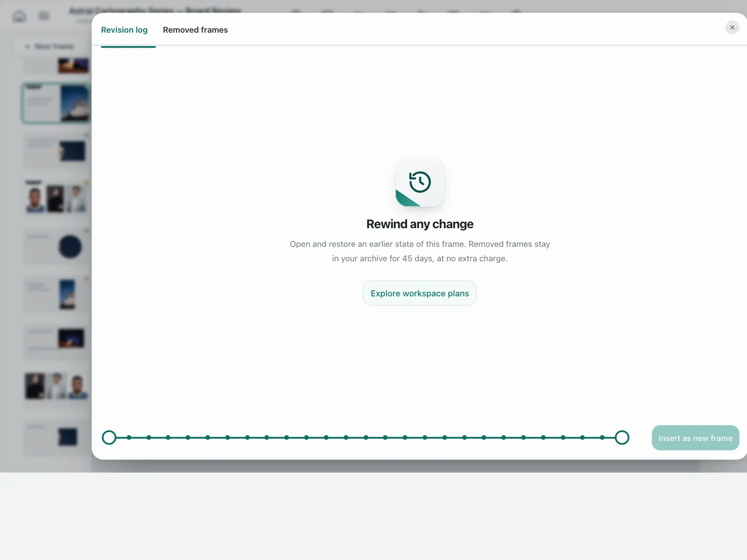Click Insert as new frame button

coord(695,438)
